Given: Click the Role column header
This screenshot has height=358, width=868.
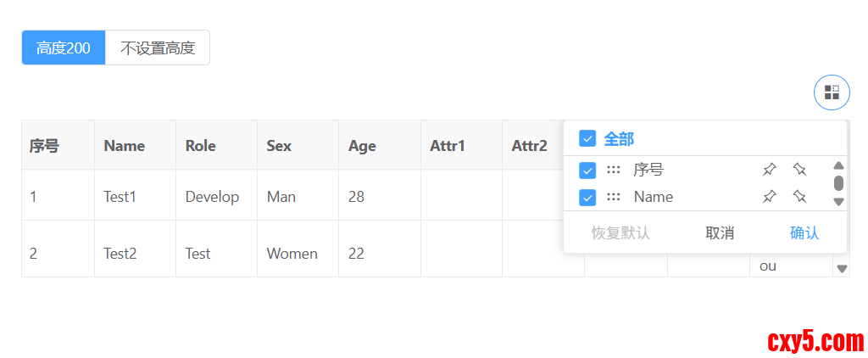Looking at the screenshot, I should tap(201, 146).
